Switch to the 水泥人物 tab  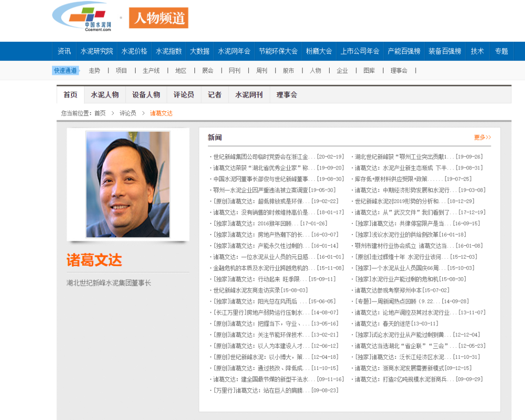pyautogui.click(x=105, y=95)
